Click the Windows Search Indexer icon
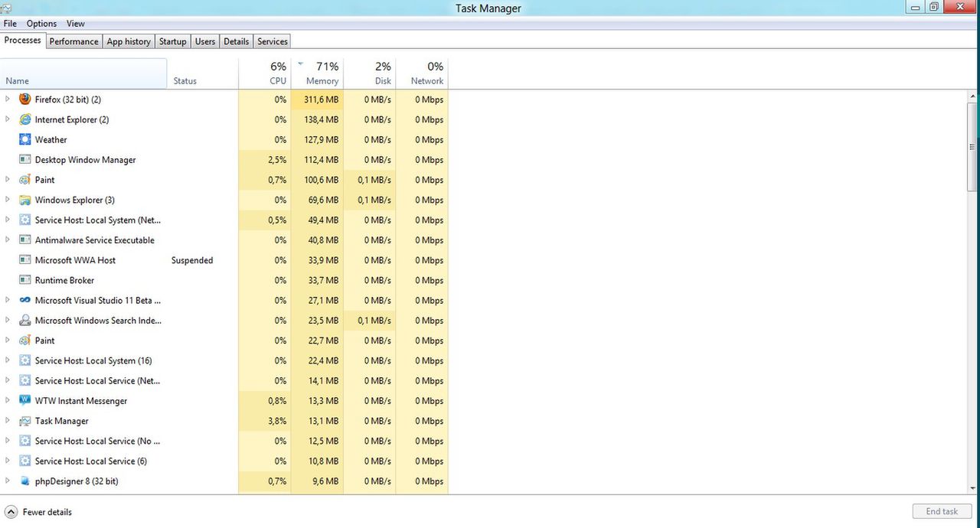Screen dimensions: 980x528 click(x=24, y=321)
